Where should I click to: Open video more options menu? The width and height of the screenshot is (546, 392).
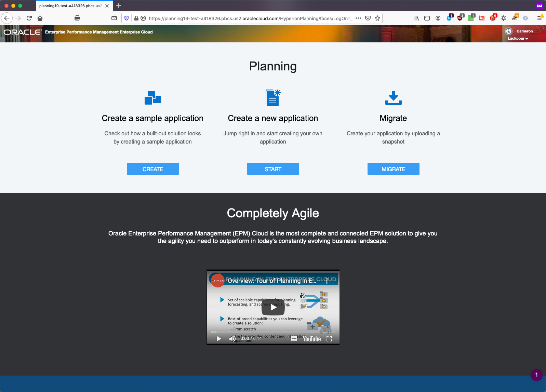[327, 281]
